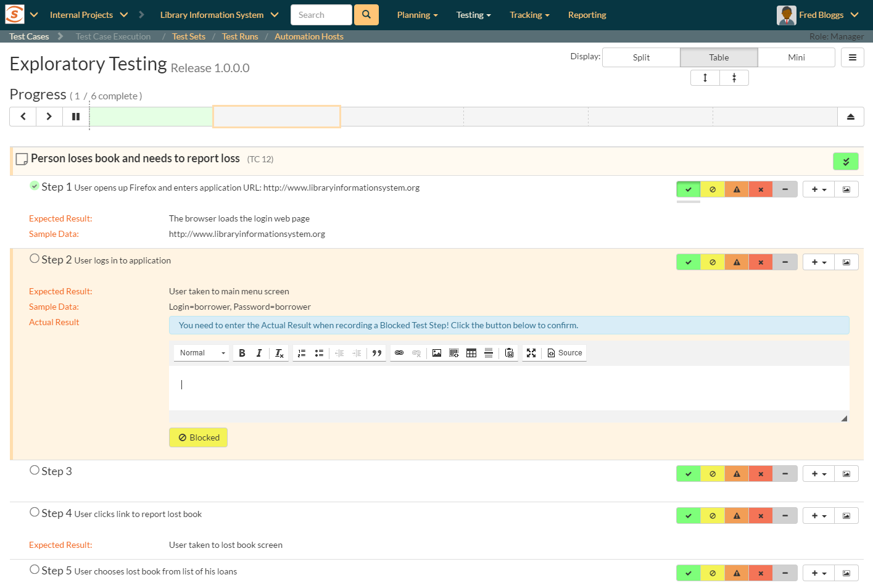This screenshot has height=588, width=873.
Task: Click the Caution warning icon for Step 3
Action: coord(737,474)
